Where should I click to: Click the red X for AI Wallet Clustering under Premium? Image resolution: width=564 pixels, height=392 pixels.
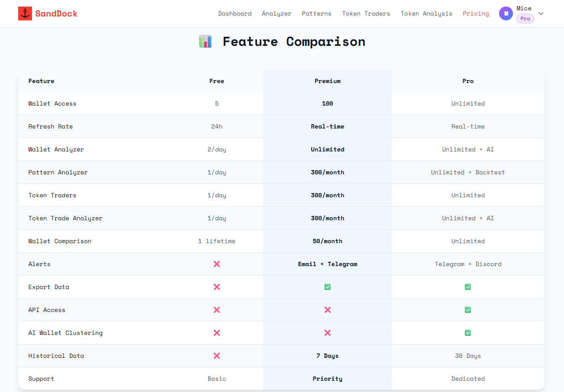coord(328,333)
